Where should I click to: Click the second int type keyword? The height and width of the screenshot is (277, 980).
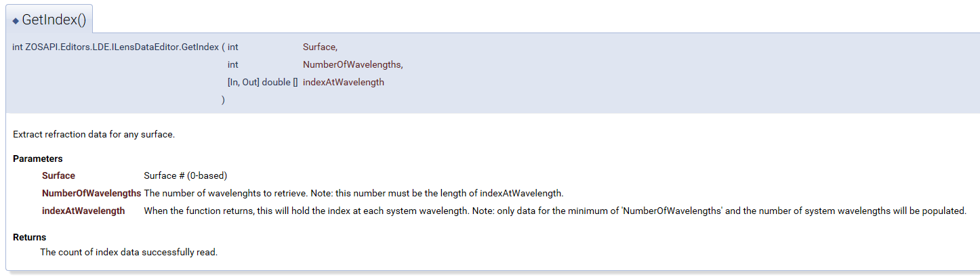coord(232,64)
